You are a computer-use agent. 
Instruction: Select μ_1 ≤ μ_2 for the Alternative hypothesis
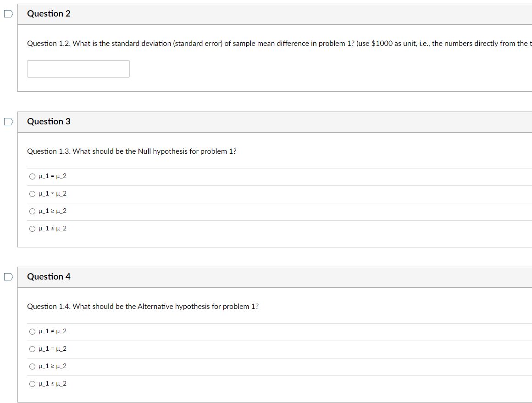pyautogui.click(x=32, y=383)
